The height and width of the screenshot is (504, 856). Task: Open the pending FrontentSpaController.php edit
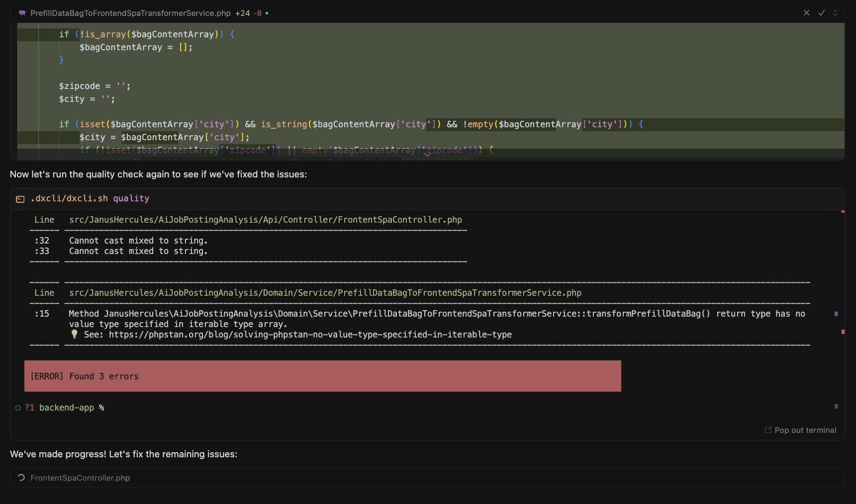coord(80,478)
